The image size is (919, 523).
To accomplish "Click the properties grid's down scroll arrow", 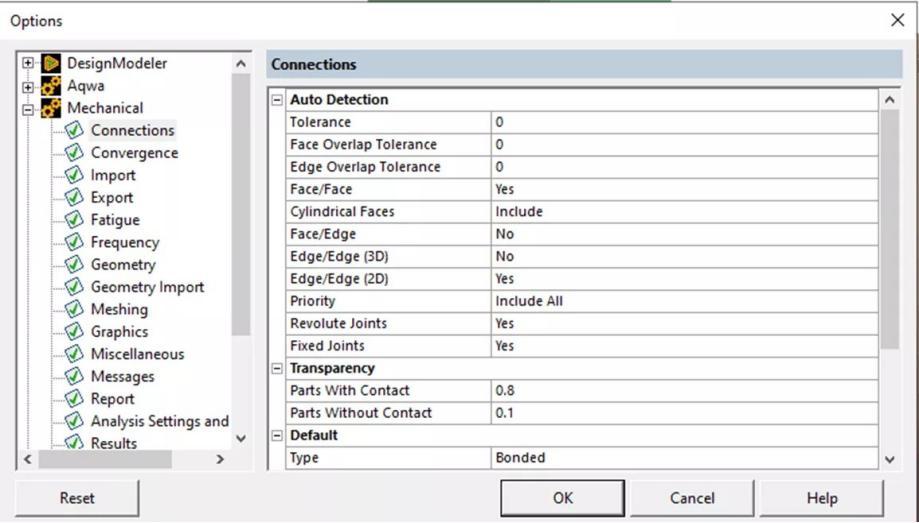I will click(890, 460).
